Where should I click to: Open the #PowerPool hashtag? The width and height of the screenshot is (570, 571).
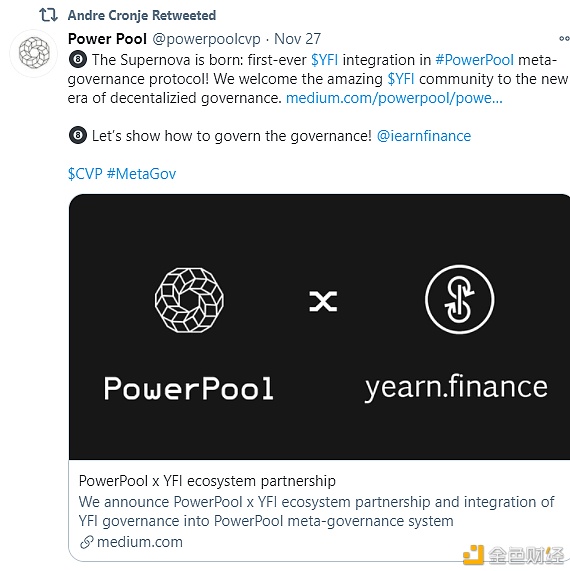(x=475, y=60)
